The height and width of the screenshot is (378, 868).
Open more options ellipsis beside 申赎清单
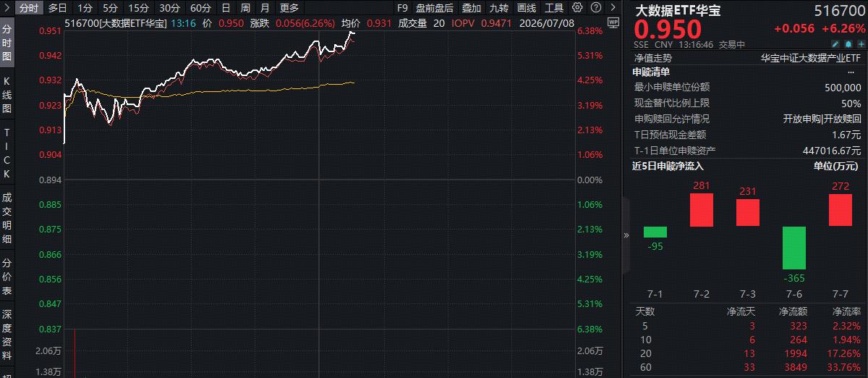tap(851, 72)
